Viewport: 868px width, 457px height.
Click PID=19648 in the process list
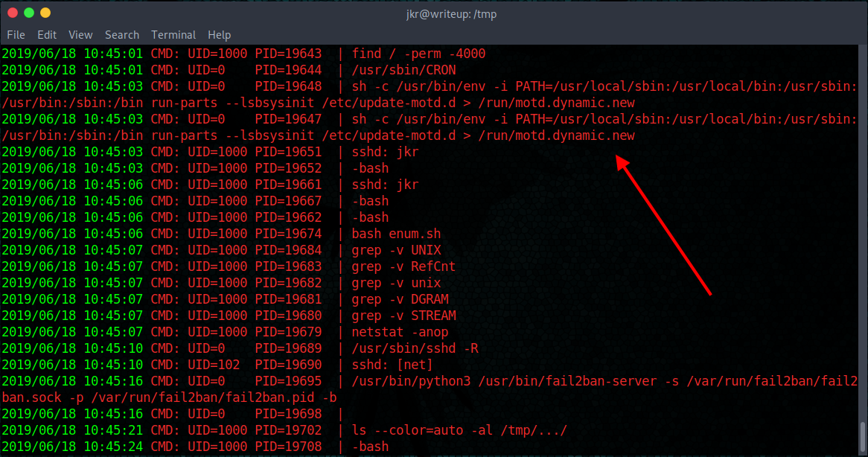point(288,86)
